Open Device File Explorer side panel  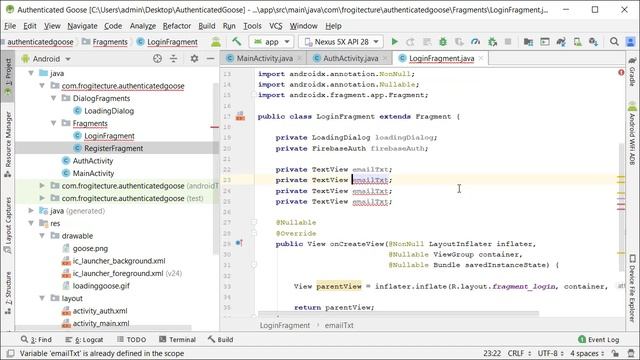click(632, 289)
